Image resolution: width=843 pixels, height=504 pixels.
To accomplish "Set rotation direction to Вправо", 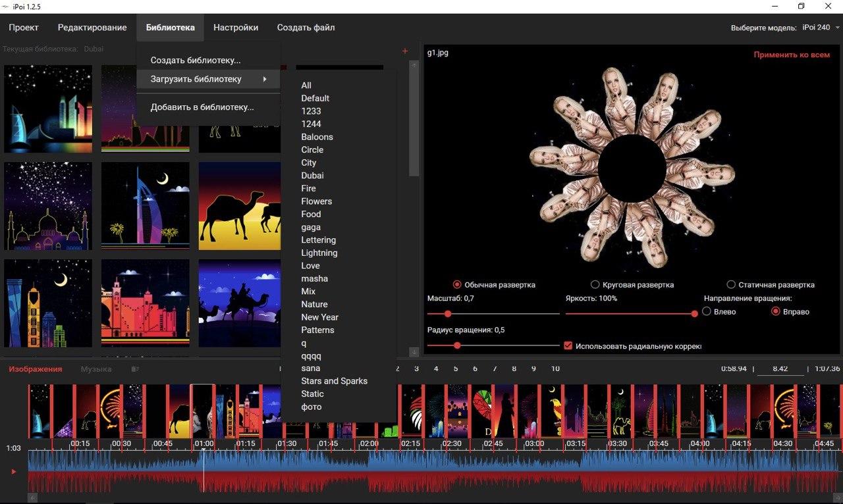I will (x=776, y=311).
